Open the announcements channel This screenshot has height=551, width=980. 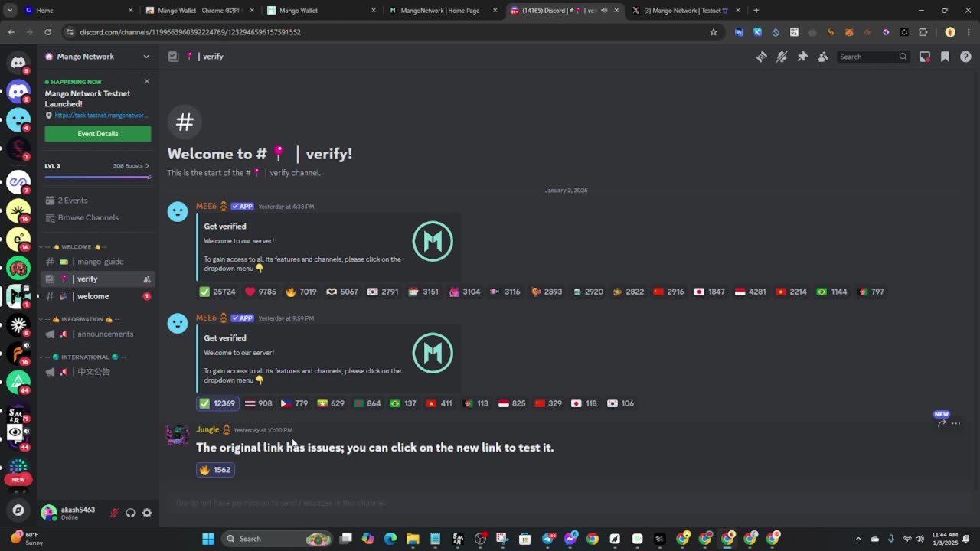click(x=97, y=334)
